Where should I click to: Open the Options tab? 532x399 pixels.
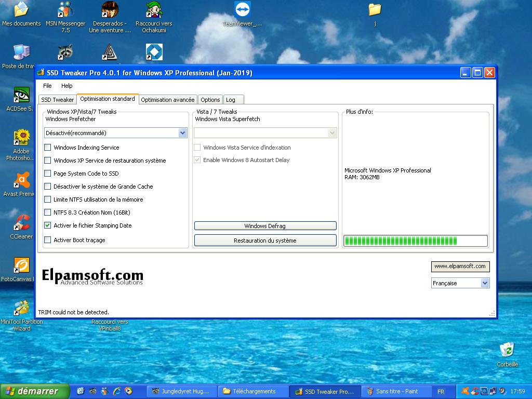coord(210,100)
